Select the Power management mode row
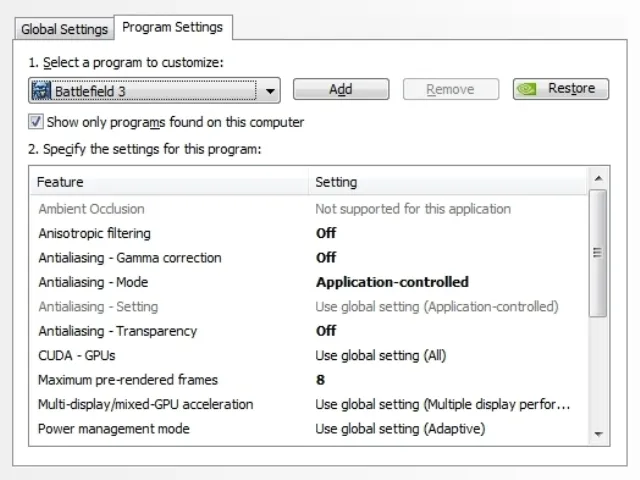 tap(309, 429)
